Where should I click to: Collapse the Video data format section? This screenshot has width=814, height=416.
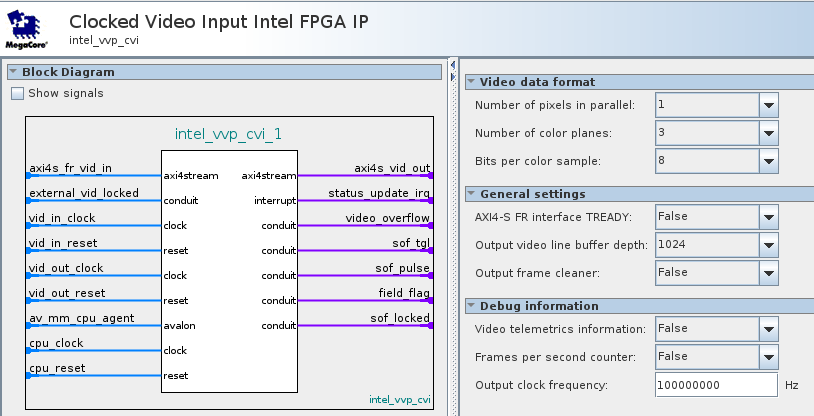[x=471, y=82]
